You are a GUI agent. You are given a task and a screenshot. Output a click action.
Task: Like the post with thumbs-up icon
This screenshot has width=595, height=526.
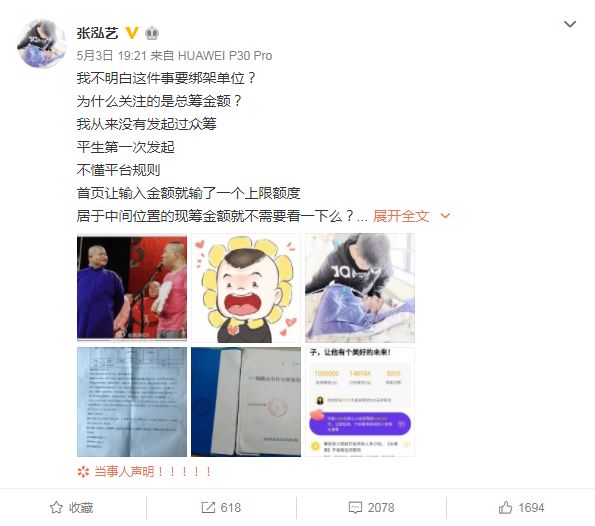(x=505, y=507)
